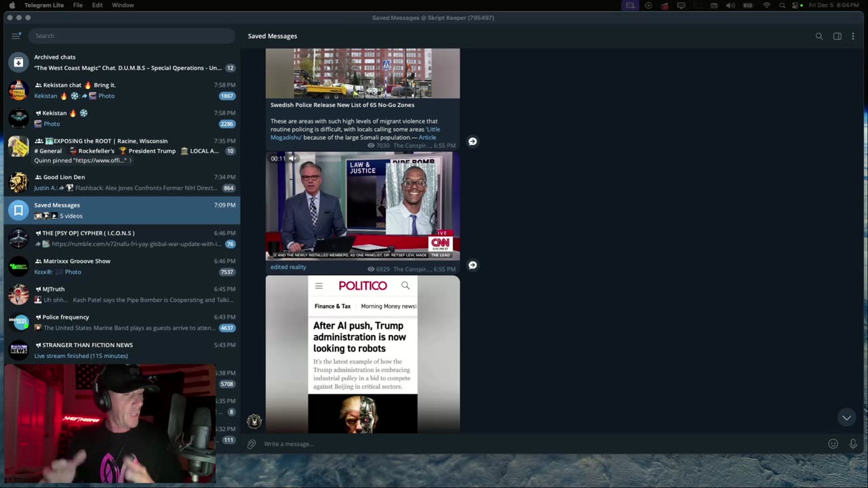Open the hamburger menu beside Search

click(x=16, y=36)
